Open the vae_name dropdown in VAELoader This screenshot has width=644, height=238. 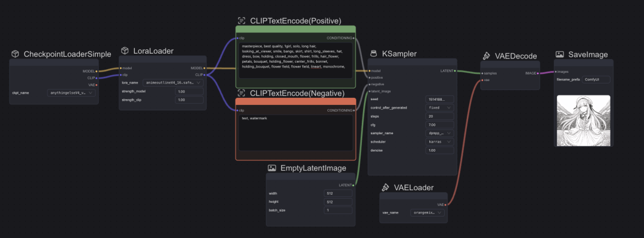pos(428,212)
